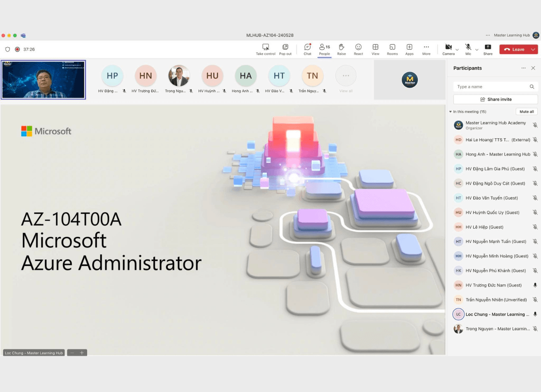Viewport: 541px width, 392px height.
Task: Select HV Đào Văn Tuyến participant
Action: click(x=496, y=198)
